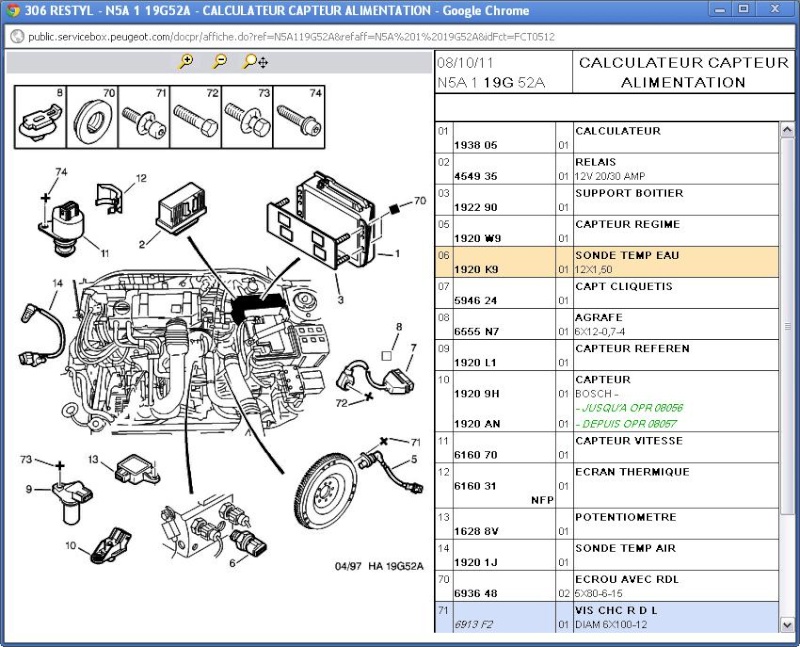The height and width of the screenshot is (647, 800).
Task: Click part number 1920 W9
Action: click(477, 238)
